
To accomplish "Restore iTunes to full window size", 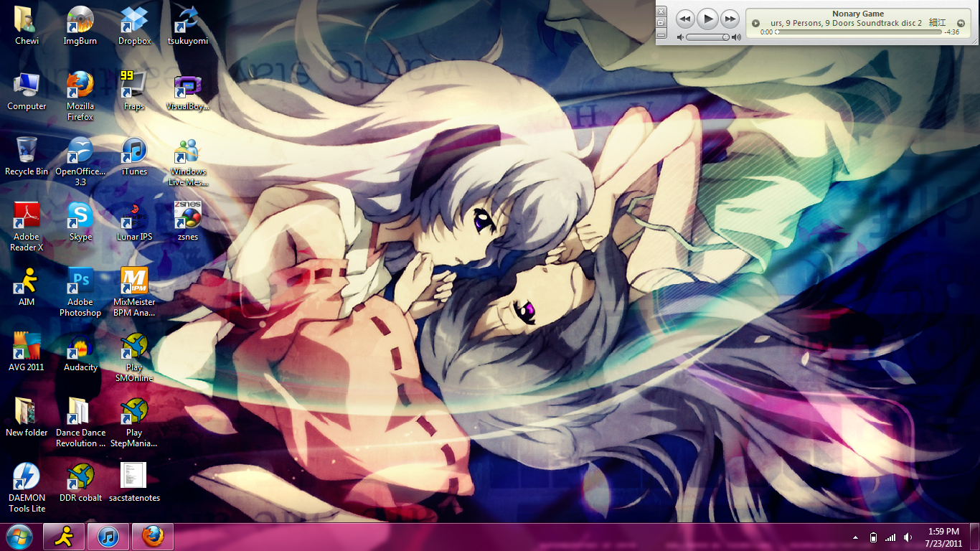I will (x=661, y=23).
